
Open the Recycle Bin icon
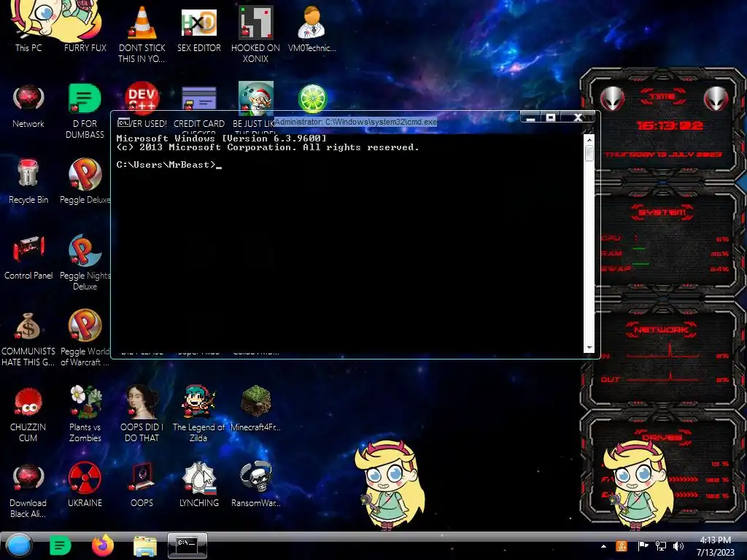(x=28, y=181)
